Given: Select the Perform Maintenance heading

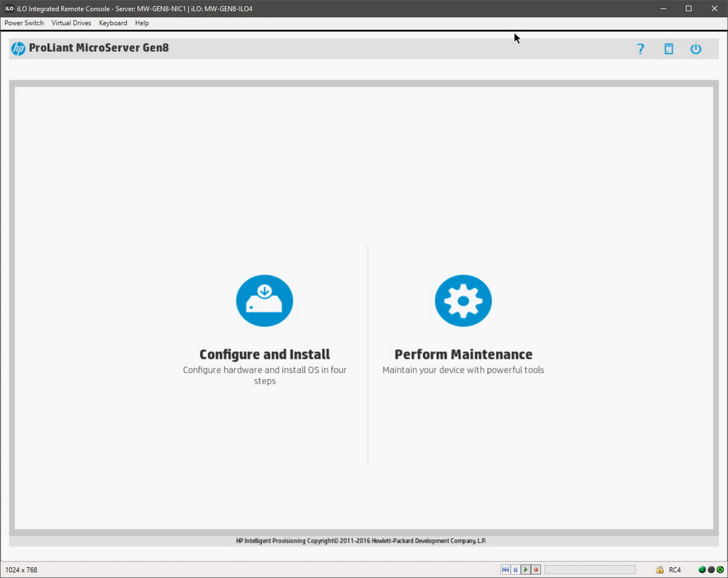Looking at the screenshot, I should 463,354.
